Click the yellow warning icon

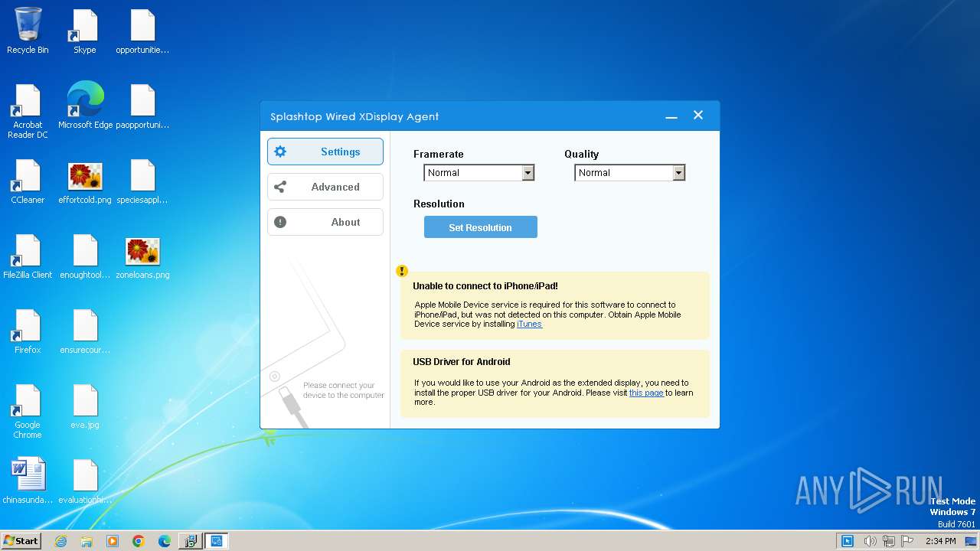point(402,271)
